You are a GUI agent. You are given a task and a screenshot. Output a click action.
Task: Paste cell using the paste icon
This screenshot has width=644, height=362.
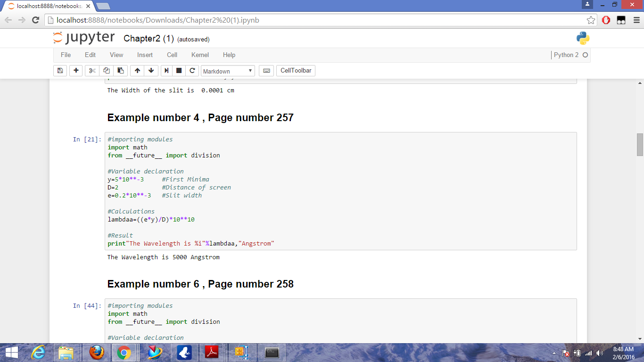click(x=120, y=71)
